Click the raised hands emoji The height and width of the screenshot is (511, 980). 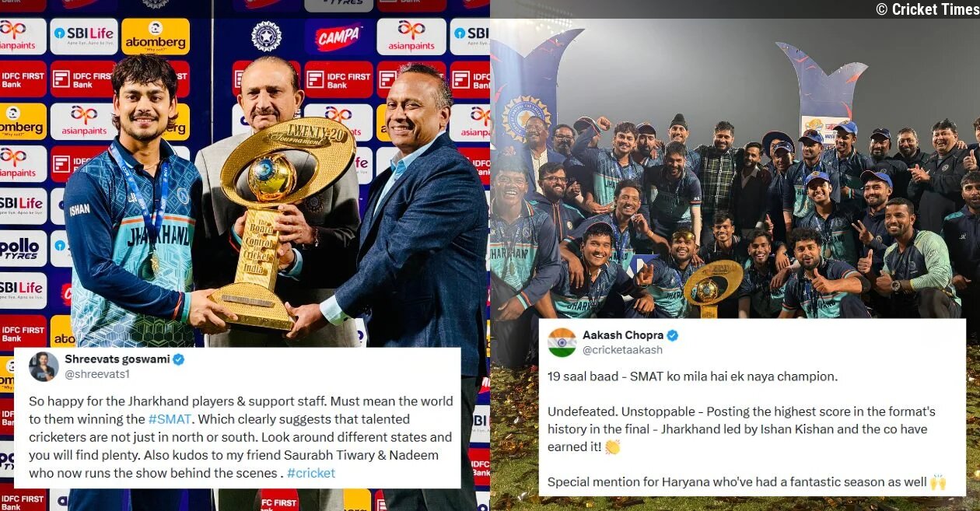pos(938,482)
